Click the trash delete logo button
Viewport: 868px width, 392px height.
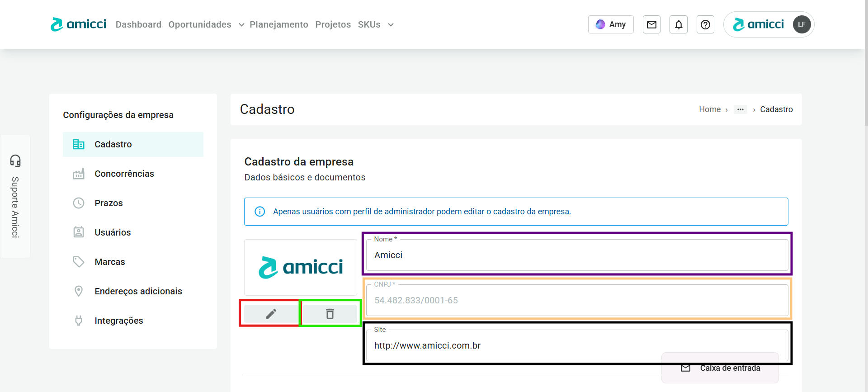[330, 313]
